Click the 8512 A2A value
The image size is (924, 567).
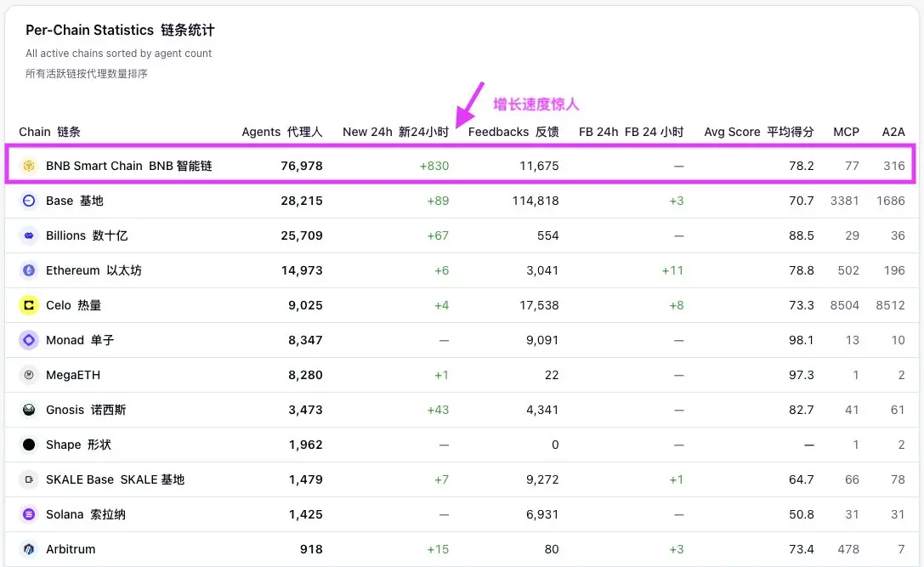coord(890,305)
